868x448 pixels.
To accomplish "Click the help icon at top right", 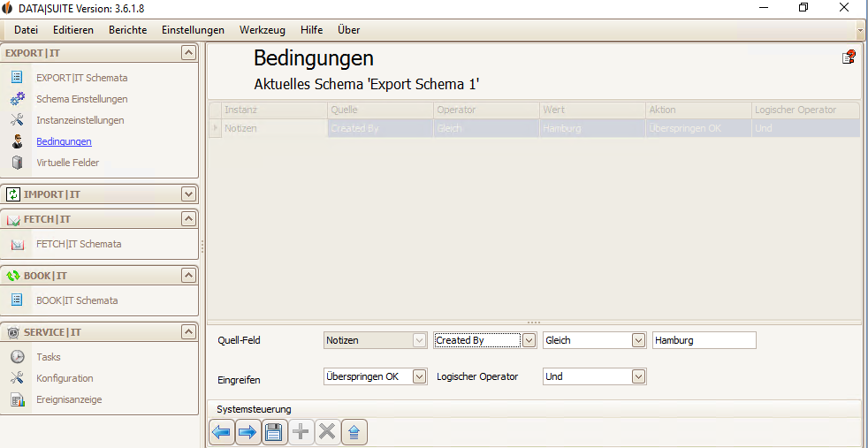I will [x=849, y=57].
